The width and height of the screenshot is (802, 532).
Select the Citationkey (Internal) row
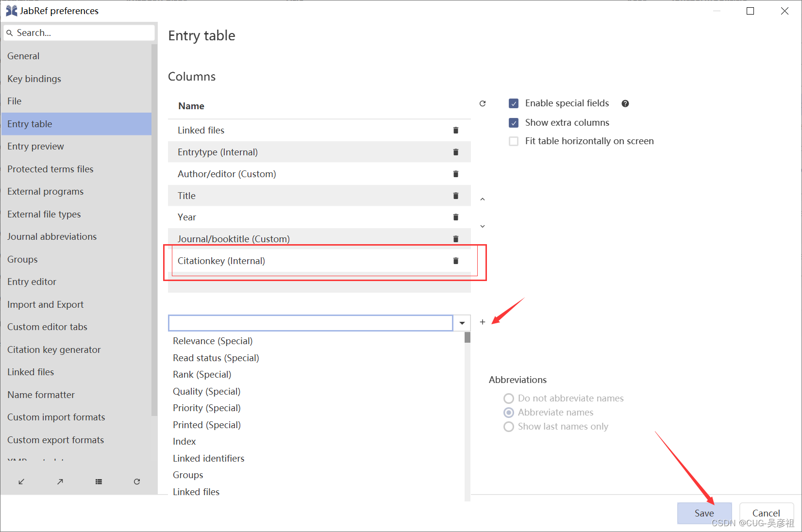[319, 261]
